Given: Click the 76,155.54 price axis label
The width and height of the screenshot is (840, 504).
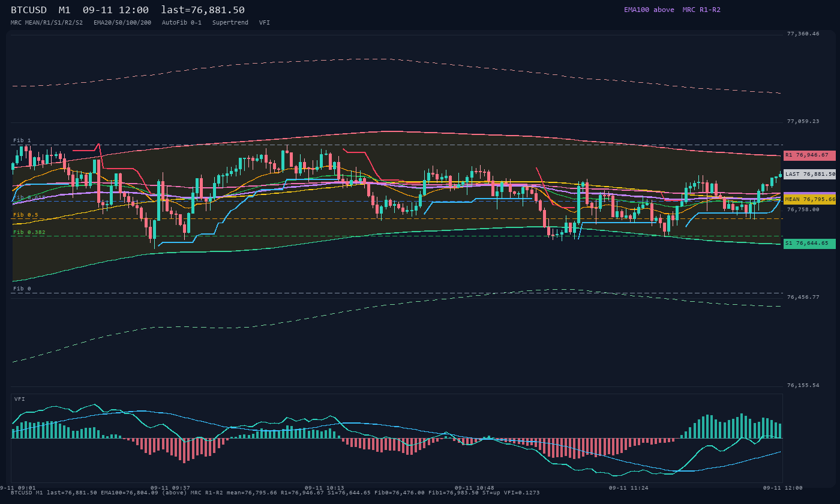Looking at the screenshot, I should 803,385.
